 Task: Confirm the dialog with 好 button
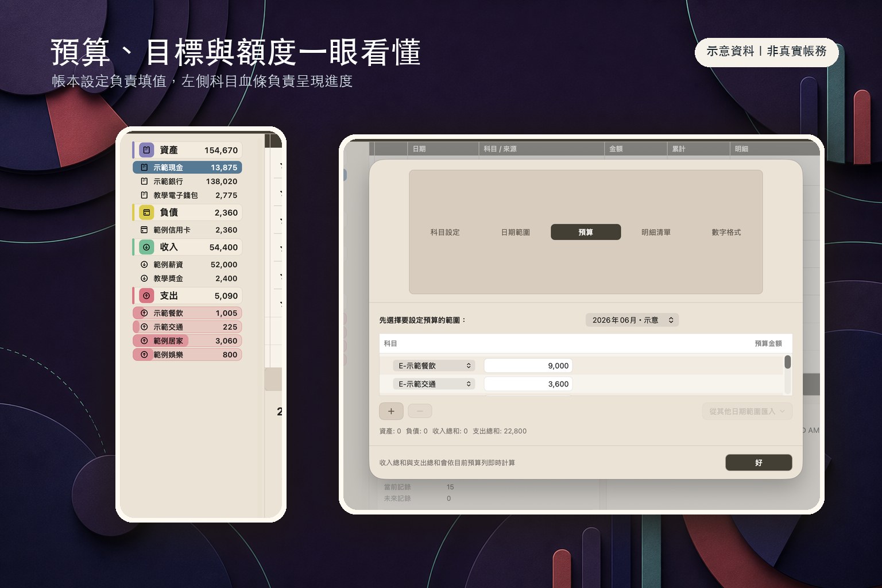(759, 462)
